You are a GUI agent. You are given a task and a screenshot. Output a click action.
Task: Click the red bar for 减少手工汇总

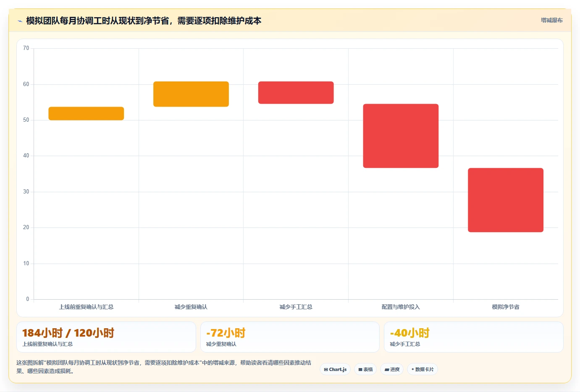coord(296,93)
